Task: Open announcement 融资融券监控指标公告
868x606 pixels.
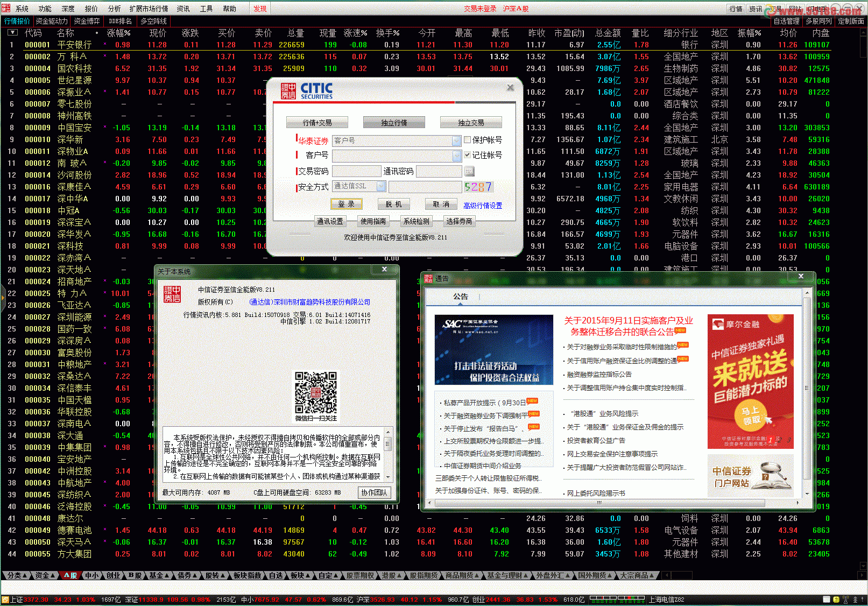Action: click(x=599, y=374)
